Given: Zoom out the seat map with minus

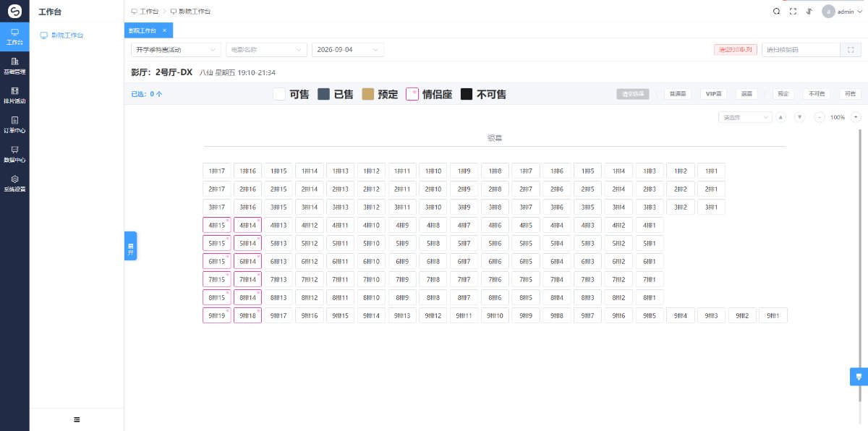Looking at the screenshot, I should coord(820,117).
